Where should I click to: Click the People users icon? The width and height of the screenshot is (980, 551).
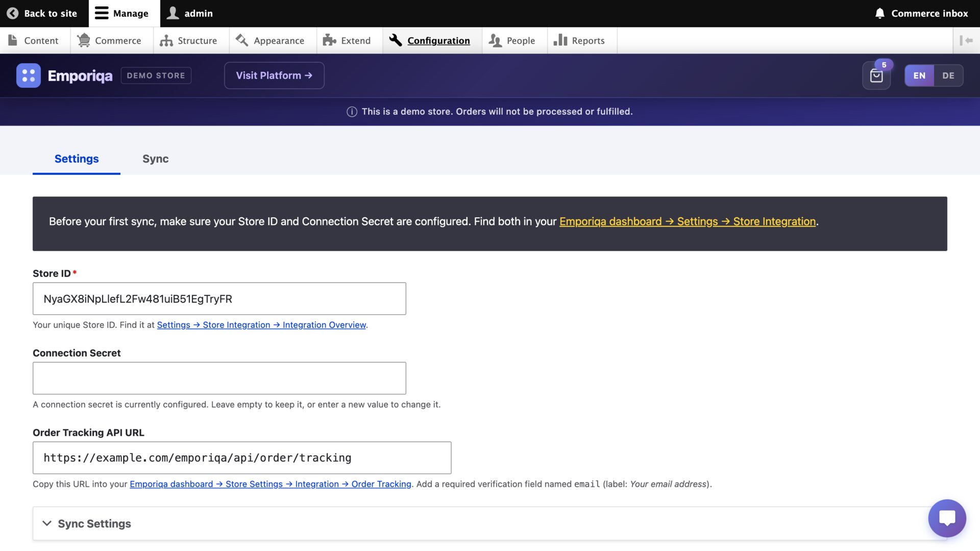pyautogui.click(x=494, y=40)
